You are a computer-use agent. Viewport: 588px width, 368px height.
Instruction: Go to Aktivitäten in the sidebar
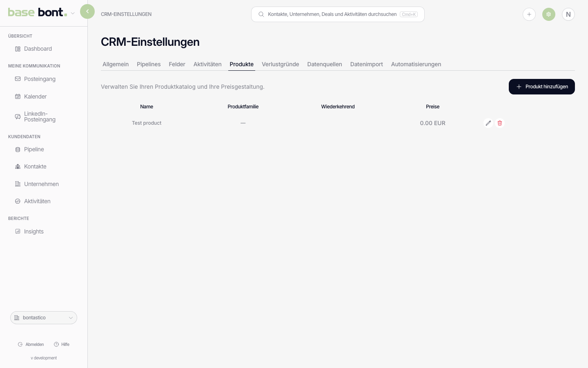pyautogui.click(x=37, y=201)
